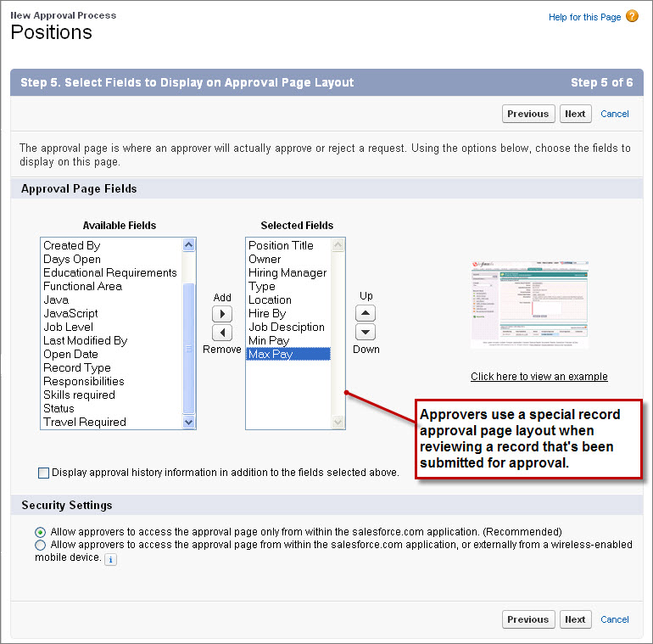This screenshot has width=653, height=644.
Task: Select Responsibilities in Available Fields
Action: click(x=112, y=381)
